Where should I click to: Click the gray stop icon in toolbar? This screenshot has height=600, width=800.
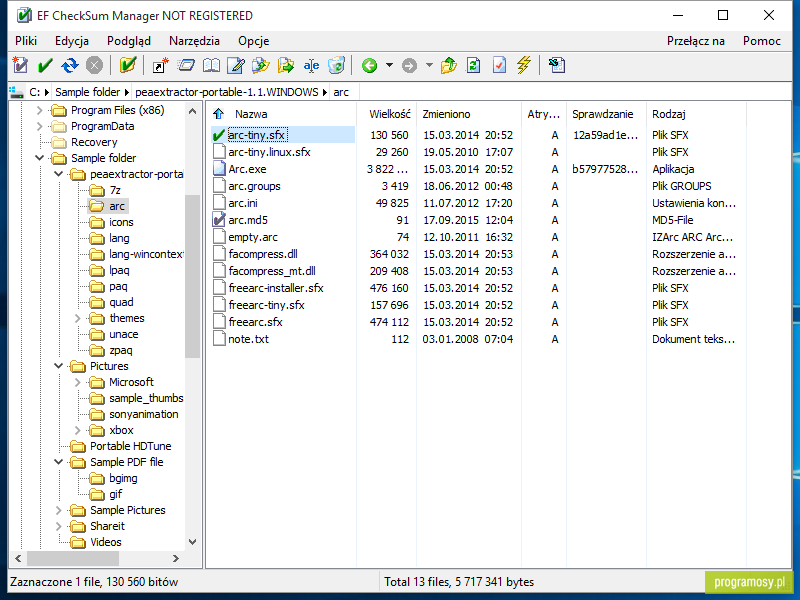click(94, 65)
